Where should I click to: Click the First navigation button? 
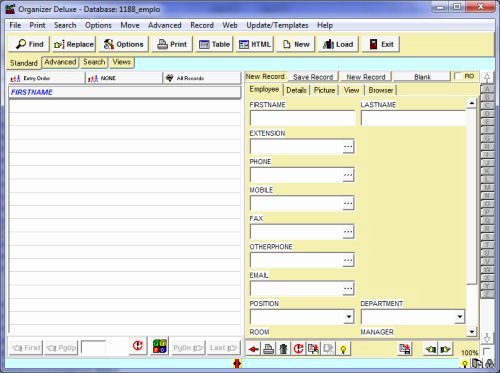click(26, 348)
